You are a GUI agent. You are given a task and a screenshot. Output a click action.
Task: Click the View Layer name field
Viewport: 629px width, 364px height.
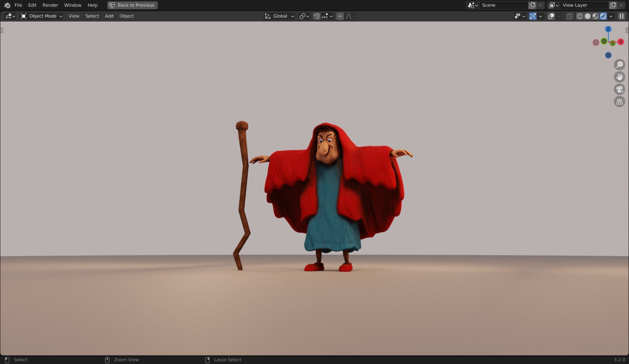coord(584,5)
